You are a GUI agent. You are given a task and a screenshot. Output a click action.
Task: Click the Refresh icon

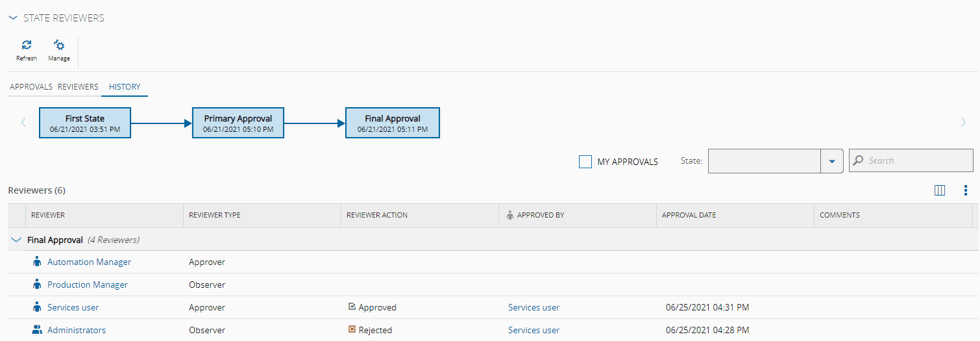(27, 45)
